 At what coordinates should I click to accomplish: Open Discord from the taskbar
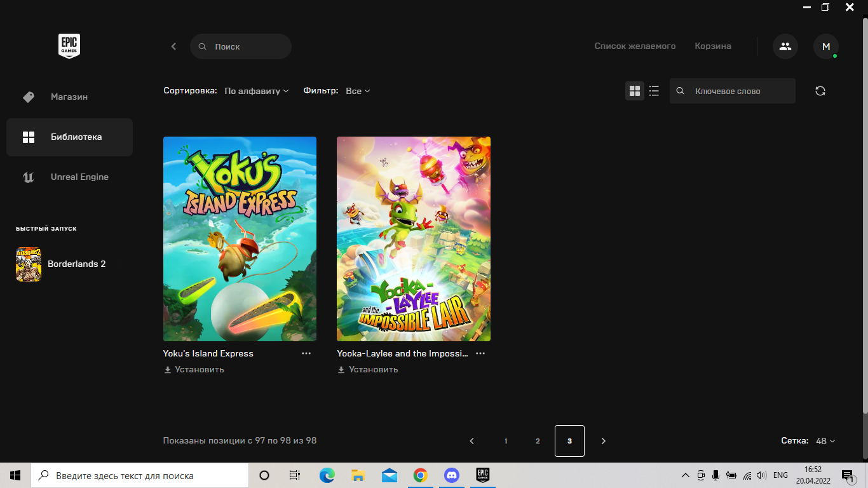point(452,475)
